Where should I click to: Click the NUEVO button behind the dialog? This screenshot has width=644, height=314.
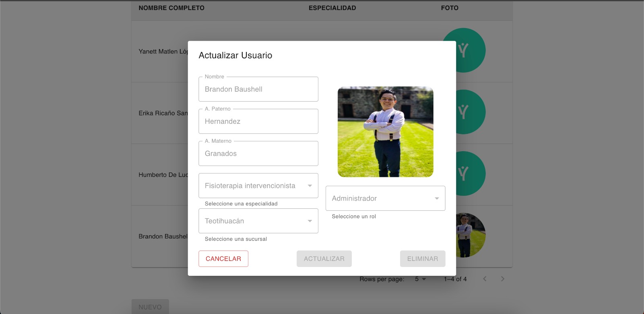point(150,307)
